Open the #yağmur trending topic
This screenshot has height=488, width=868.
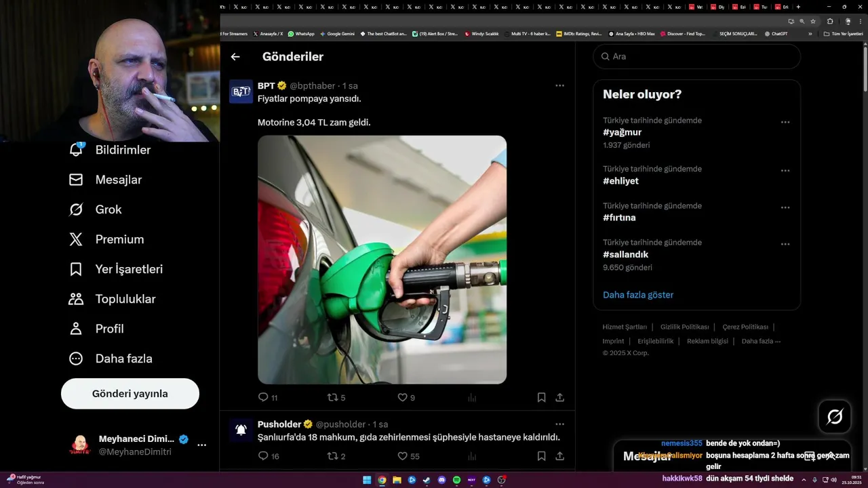[x=622, y=132]
